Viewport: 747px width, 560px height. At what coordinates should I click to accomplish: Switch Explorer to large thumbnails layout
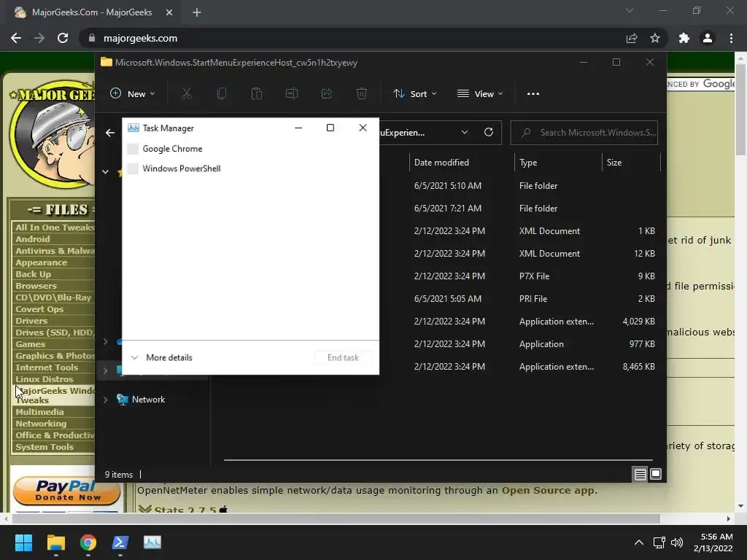(x=656, y=474)
